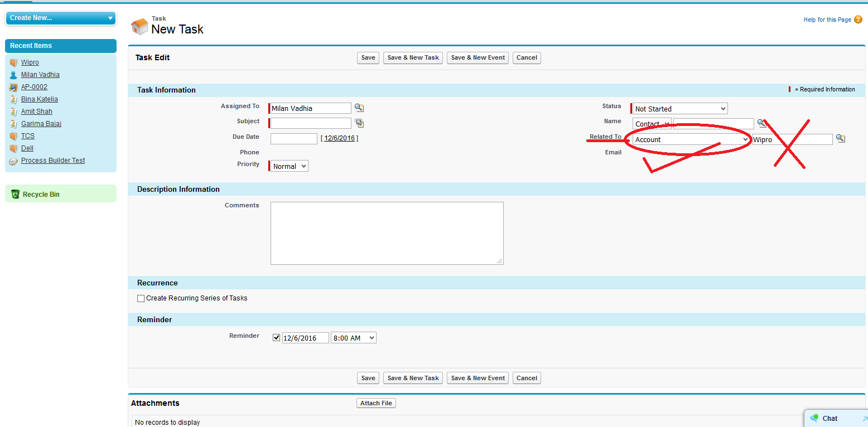Open the Status dropdown showing Not Started

[x=679, y=109]
